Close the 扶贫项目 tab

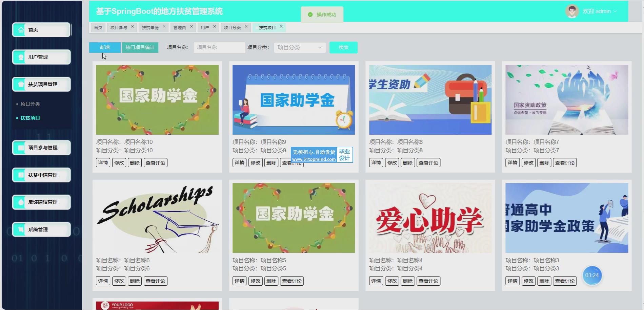(x=281, y=26)
